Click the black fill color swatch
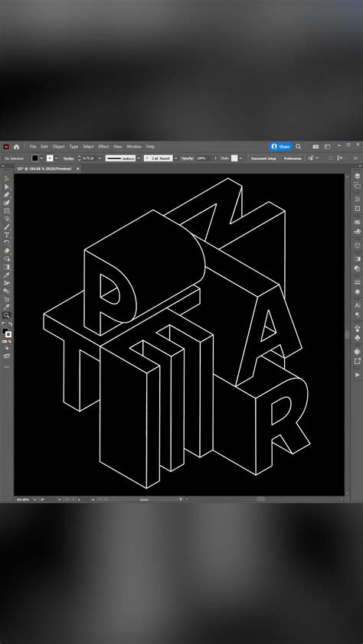363x644 pixels. click(x=35, y=158)
